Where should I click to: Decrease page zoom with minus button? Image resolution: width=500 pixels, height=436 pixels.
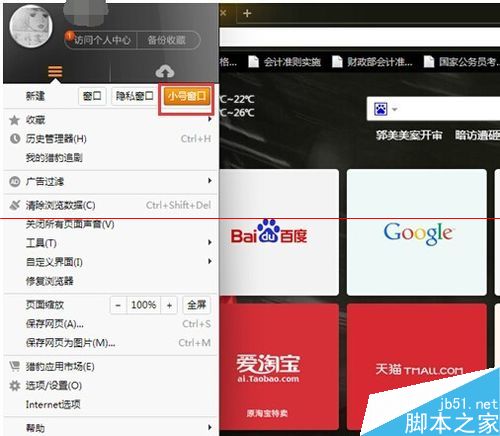pos(118,305)
